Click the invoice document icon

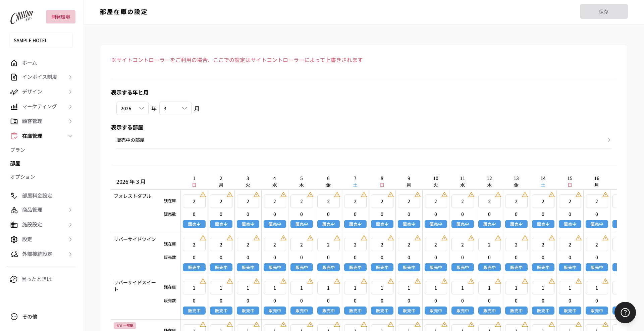14,77
